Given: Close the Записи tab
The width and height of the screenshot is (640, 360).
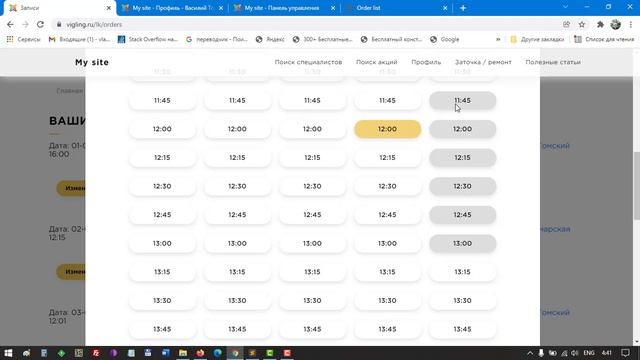Looking at the screenshot, I should [x=109, y=8].
